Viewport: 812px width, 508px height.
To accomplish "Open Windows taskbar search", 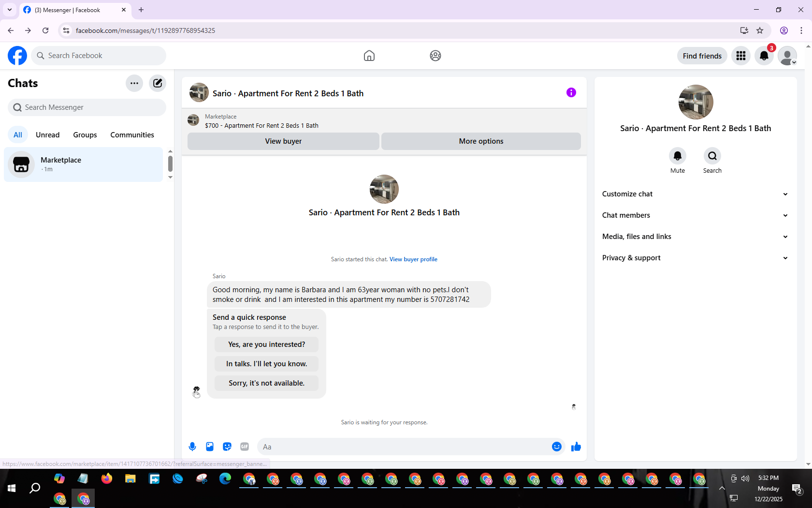I will 35,488.
